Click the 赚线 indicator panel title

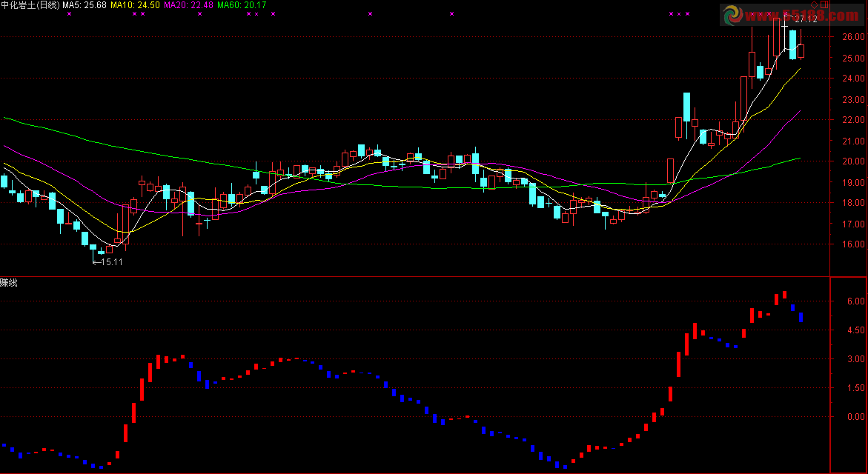click(9, 282)
